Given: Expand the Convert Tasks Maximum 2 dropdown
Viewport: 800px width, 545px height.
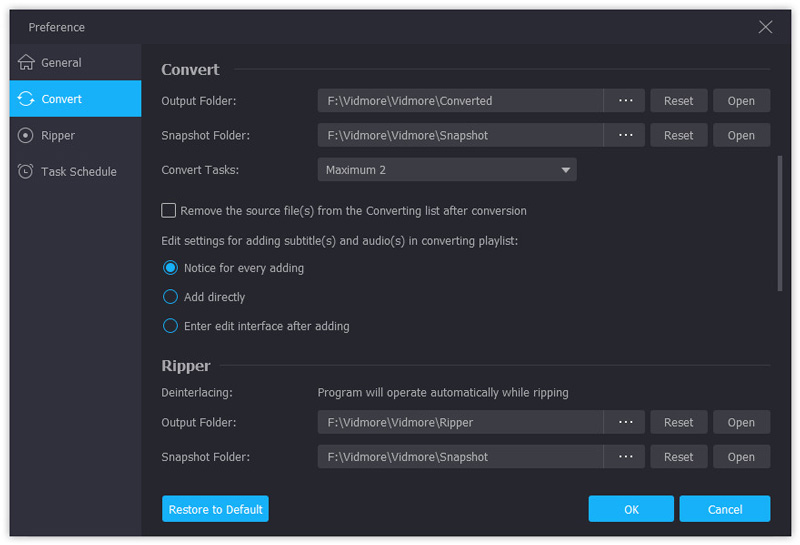Looking at the screenshot, I should tap(447, 170).
